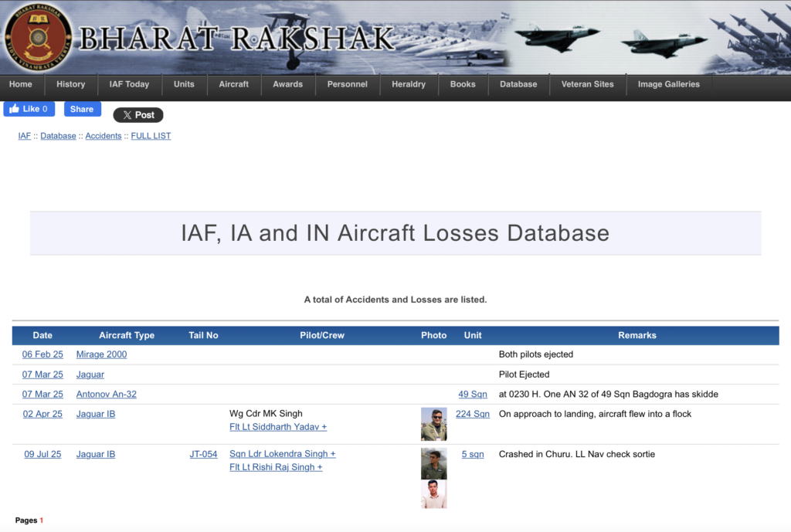Click the Bharat Rakshak crest logo
This screenshot has width=791, height=532.
point(38,37)
